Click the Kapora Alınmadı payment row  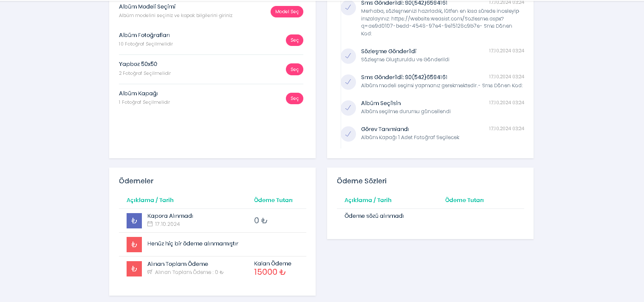point(212,220)
